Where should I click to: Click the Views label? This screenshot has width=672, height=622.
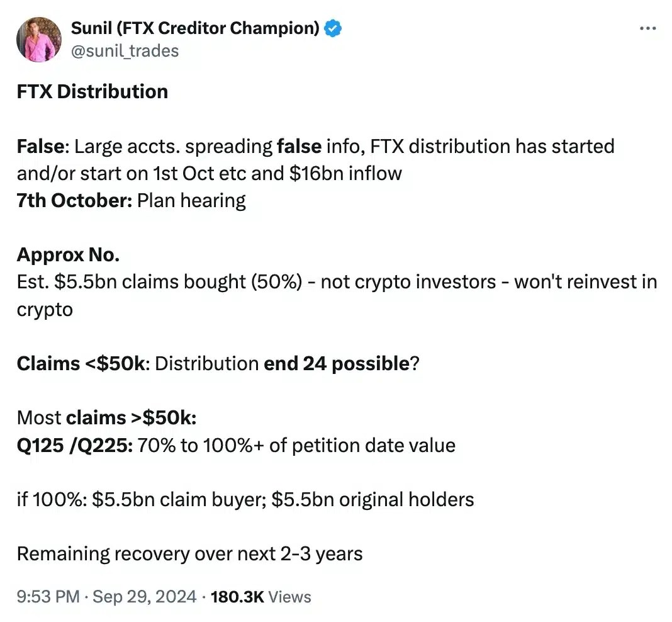(x=289, y=596)
